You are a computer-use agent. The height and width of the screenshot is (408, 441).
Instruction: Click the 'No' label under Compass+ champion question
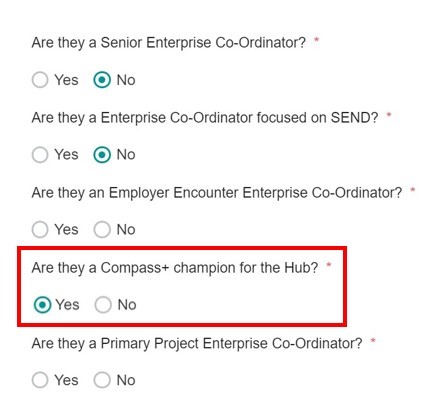pos(127,305)
